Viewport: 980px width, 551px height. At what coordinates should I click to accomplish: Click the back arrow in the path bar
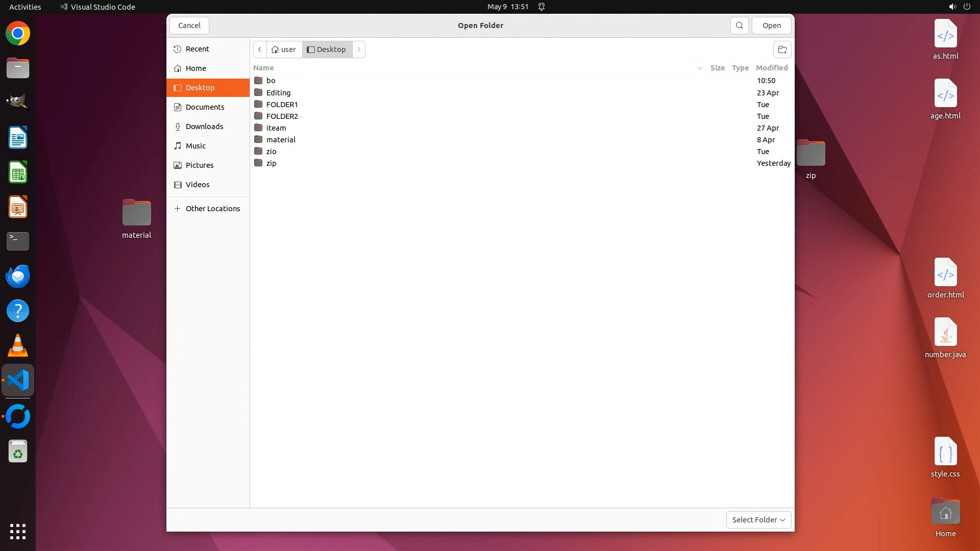click(x=260, y=49)
